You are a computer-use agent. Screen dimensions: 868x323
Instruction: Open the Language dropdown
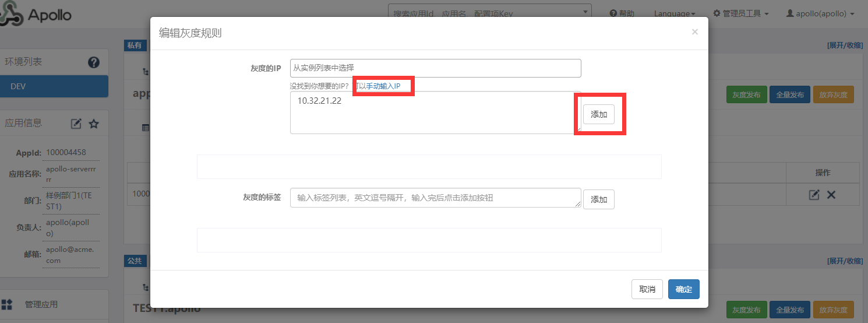point(675,13)
